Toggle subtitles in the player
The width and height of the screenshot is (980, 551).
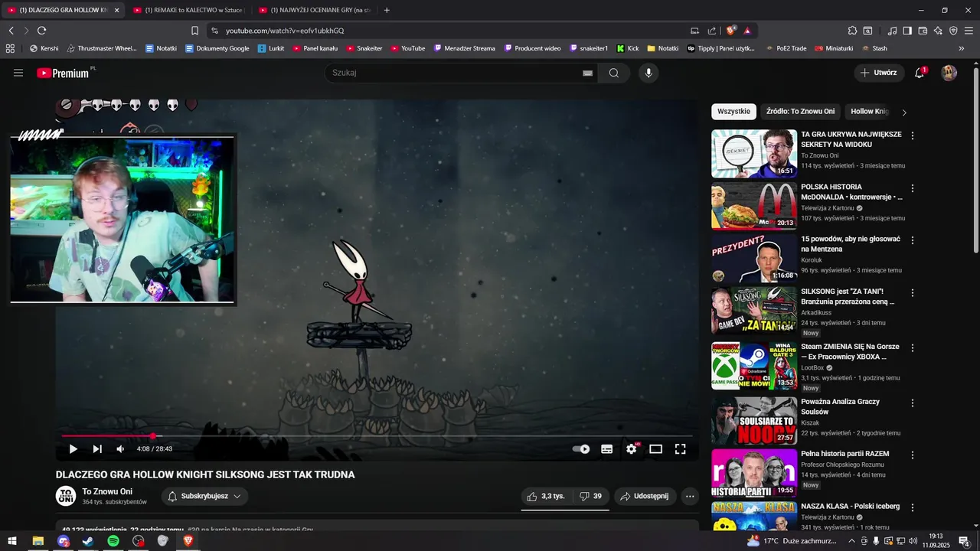[x=606, y=449]
